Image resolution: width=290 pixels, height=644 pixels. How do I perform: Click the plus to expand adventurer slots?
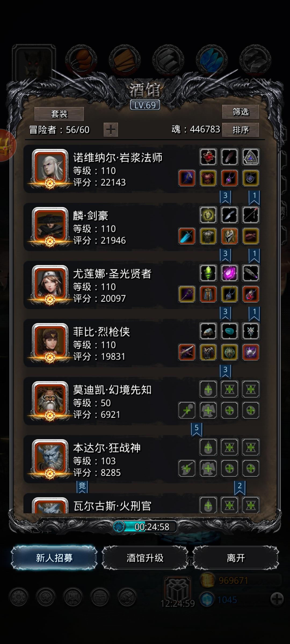[111, 130]
